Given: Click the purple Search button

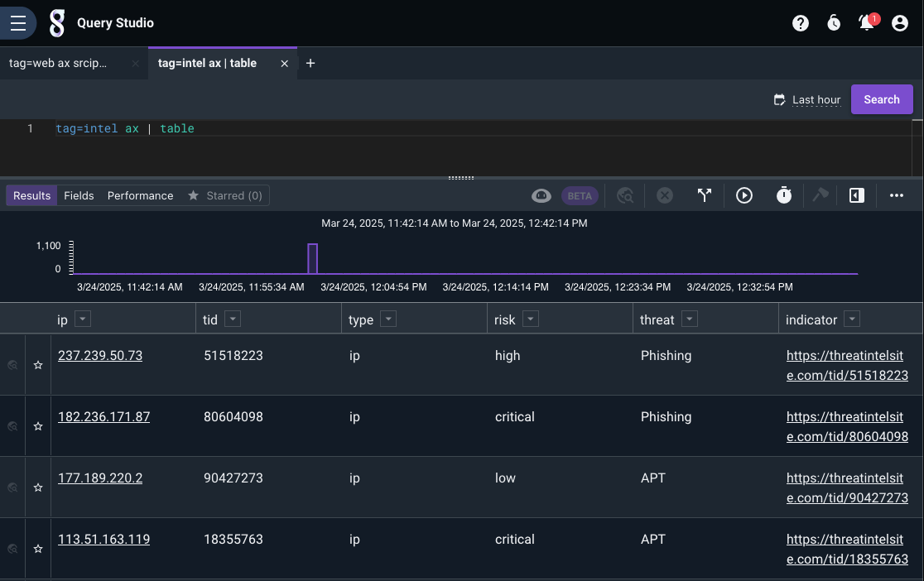Looking at the screenshot, I should (882, 99).
